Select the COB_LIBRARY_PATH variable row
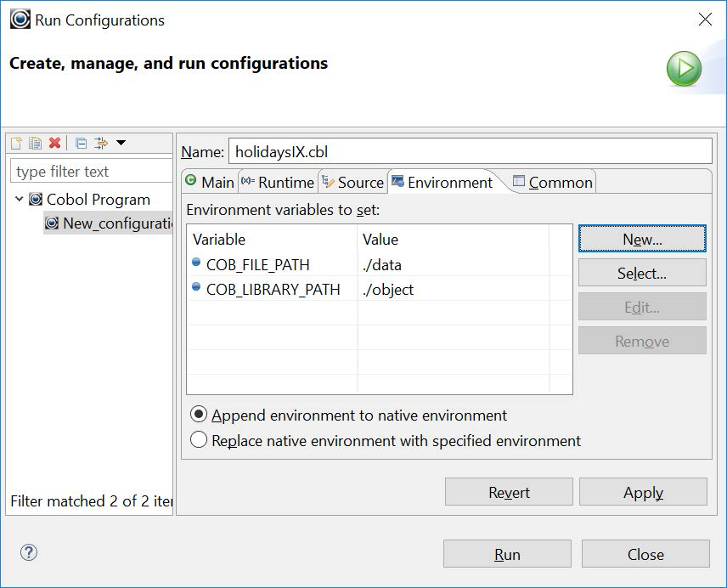The height and width of the screenshot is (588, 727). (x=273, y=289)
